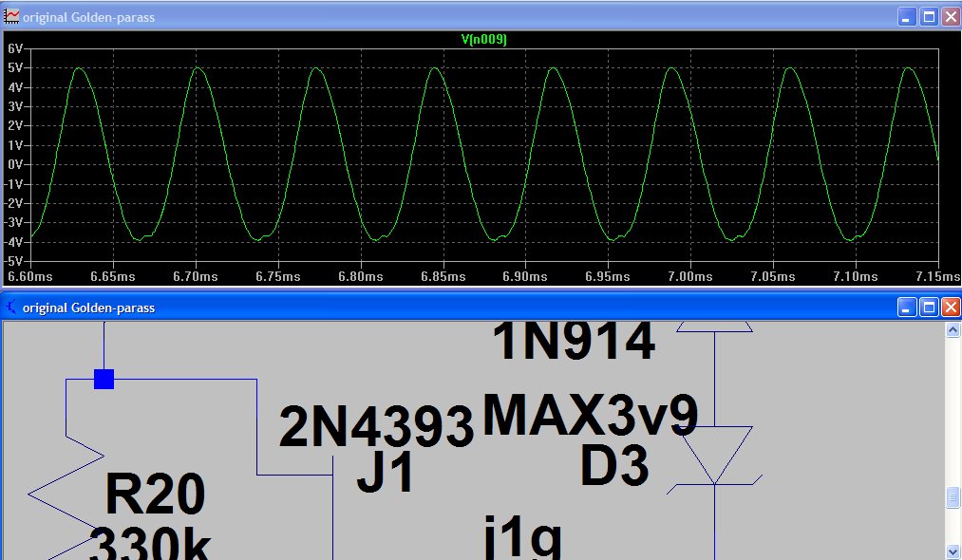Click the 6.85ms time axis label

coord(443,276)
